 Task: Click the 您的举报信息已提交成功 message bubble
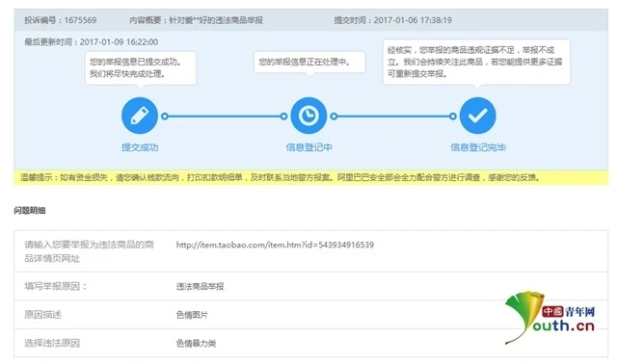141,67
